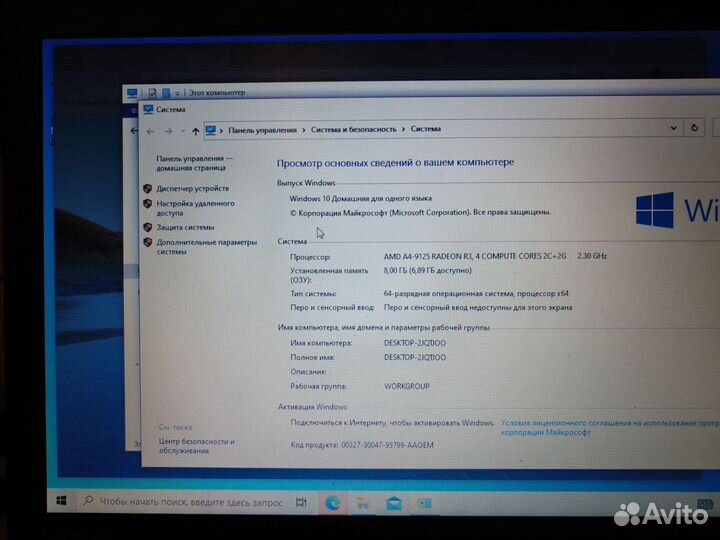The height and width of the screenshot is (540, 720).
Task: Click Properties icon in 'Этот компьютер' quick access toolbar
Action: [x=153, y=93]
